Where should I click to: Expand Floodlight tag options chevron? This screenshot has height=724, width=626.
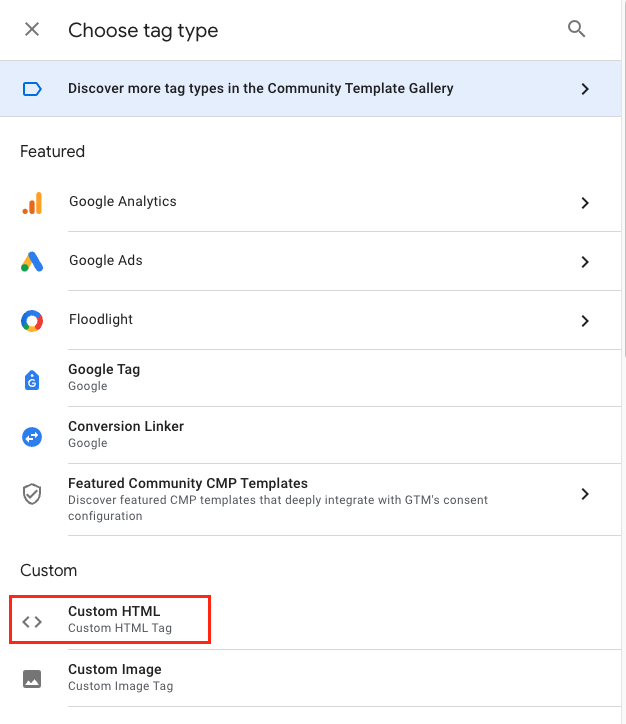[585, 321]
